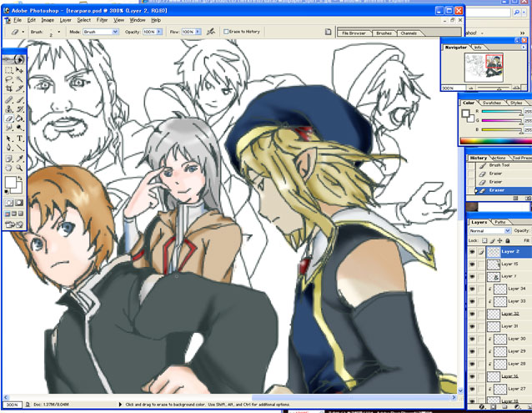Select the Move tool

click(19, 70)
